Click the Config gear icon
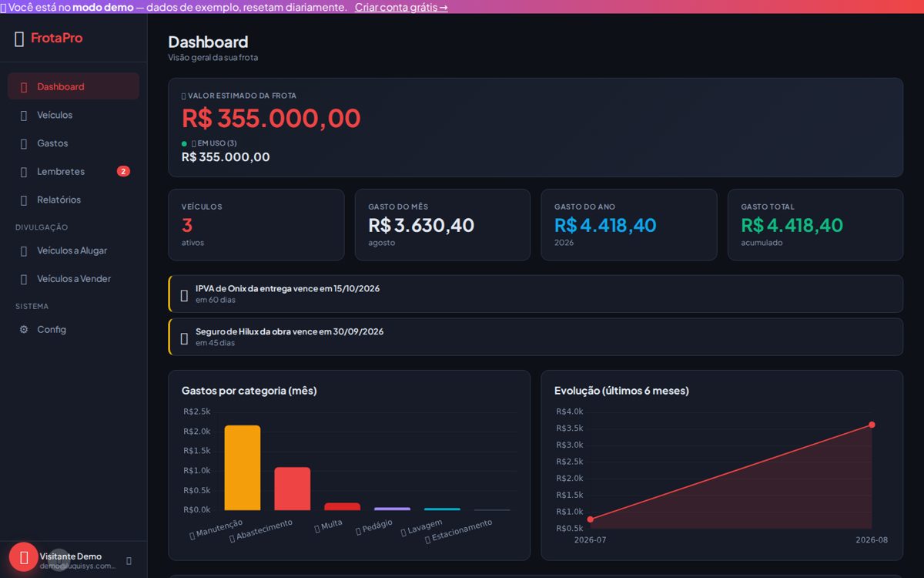This screenshot has height=578, width=924. tap(24, 329)
